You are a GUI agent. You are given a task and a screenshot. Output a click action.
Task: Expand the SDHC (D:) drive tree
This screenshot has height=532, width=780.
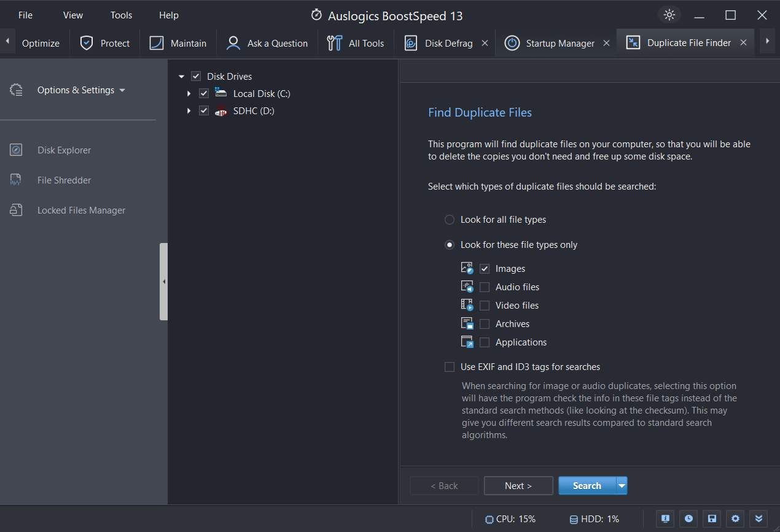tap(189, 111)
